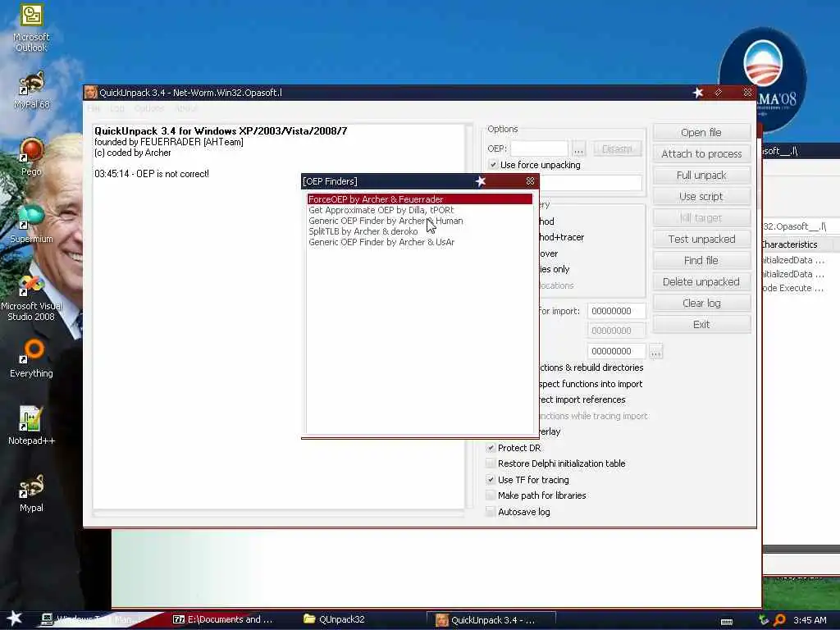
Task: Click the star Start button on the taskbar
Action: (x=15, y=619)
